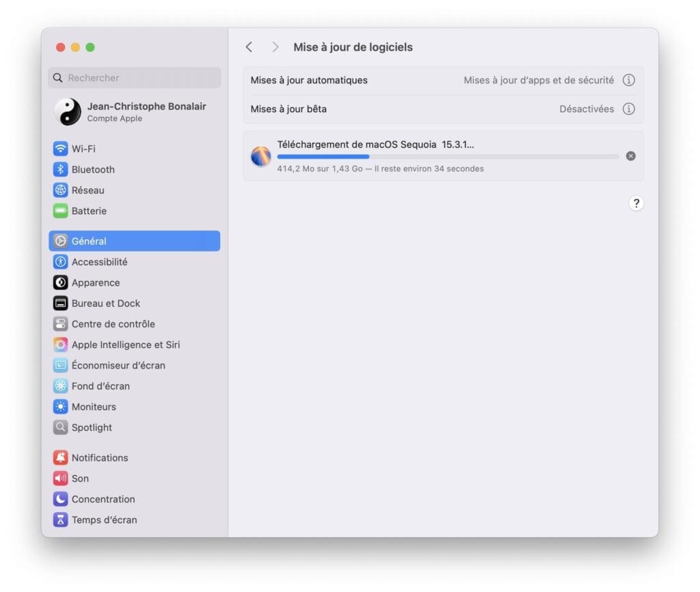Open the help question mark button
Image resolution: width=700 pixels, height=592 pixels.
click(x=636, y=203)
